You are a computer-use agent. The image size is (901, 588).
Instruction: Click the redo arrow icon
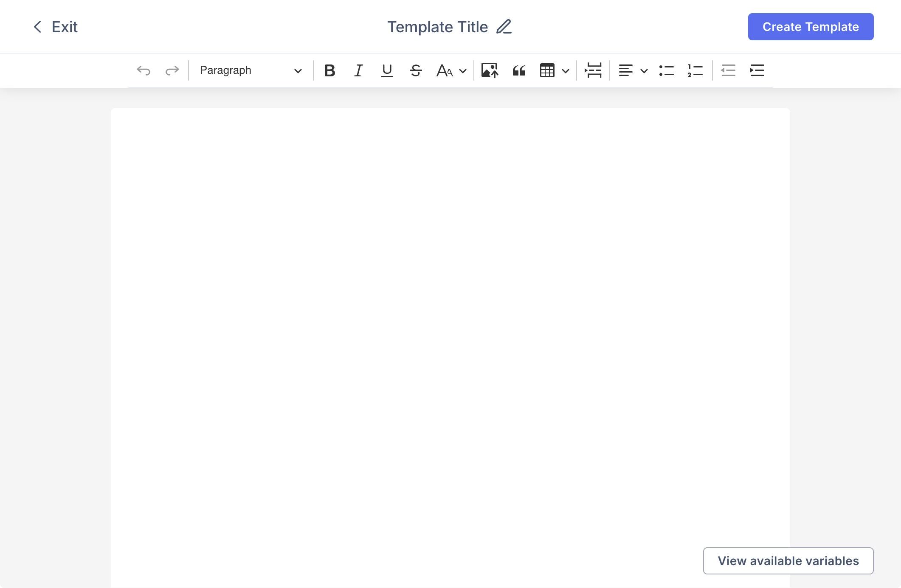click(172, 70)
